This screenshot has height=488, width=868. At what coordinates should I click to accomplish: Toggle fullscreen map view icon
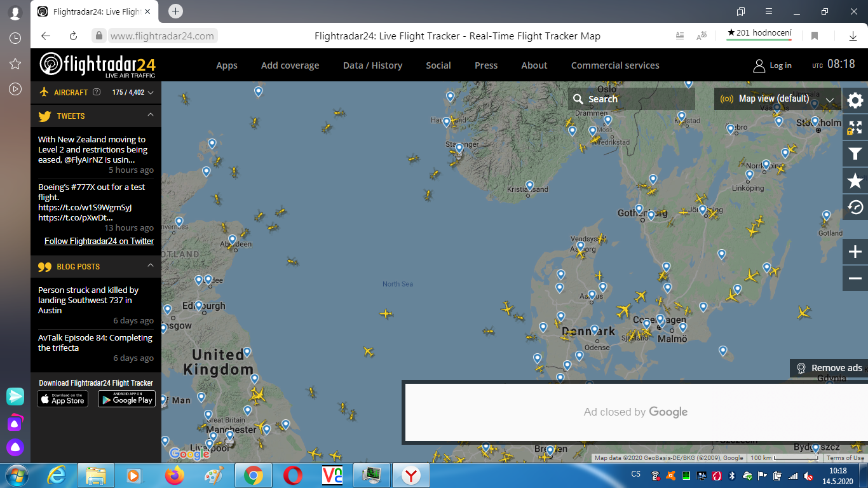pos(855,128)
